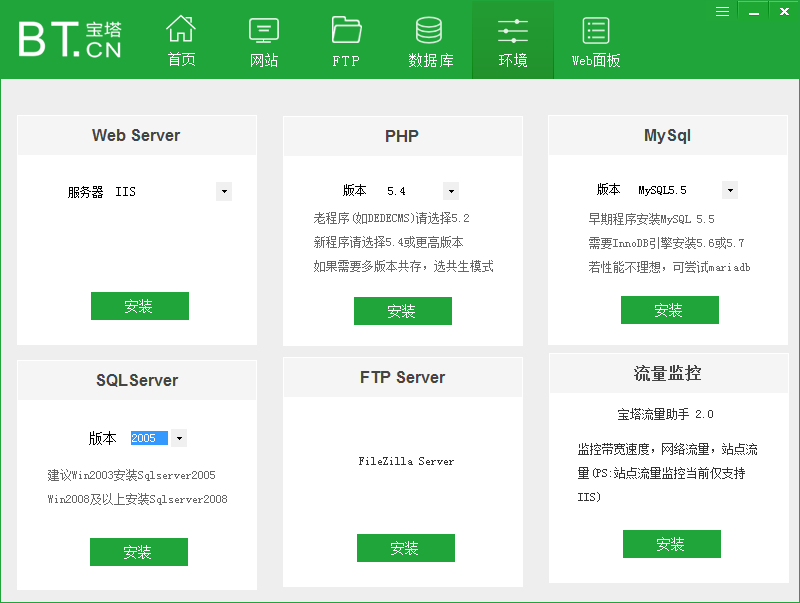The image size is (800, 603).
Task: Open the Web面板 panel section
Action: 596,41
